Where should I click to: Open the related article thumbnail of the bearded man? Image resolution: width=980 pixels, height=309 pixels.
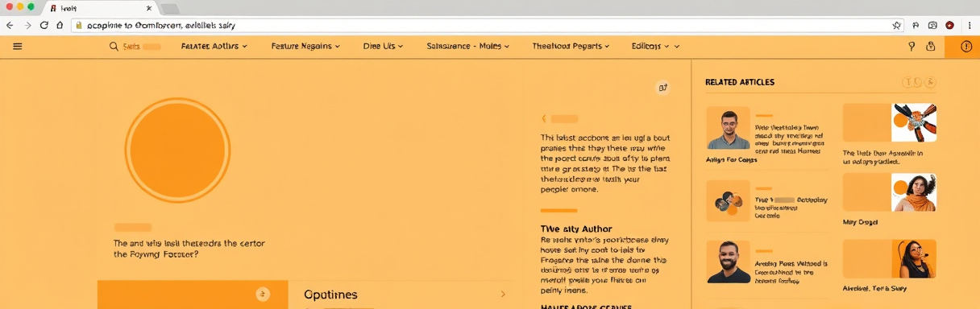[729, 262]
